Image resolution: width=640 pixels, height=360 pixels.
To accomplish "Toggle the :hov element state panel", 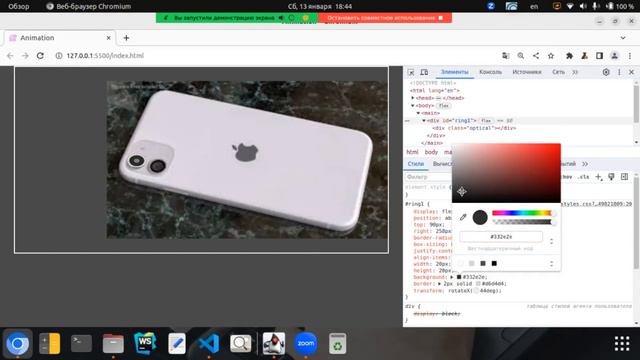I will [x=567, y=177].
